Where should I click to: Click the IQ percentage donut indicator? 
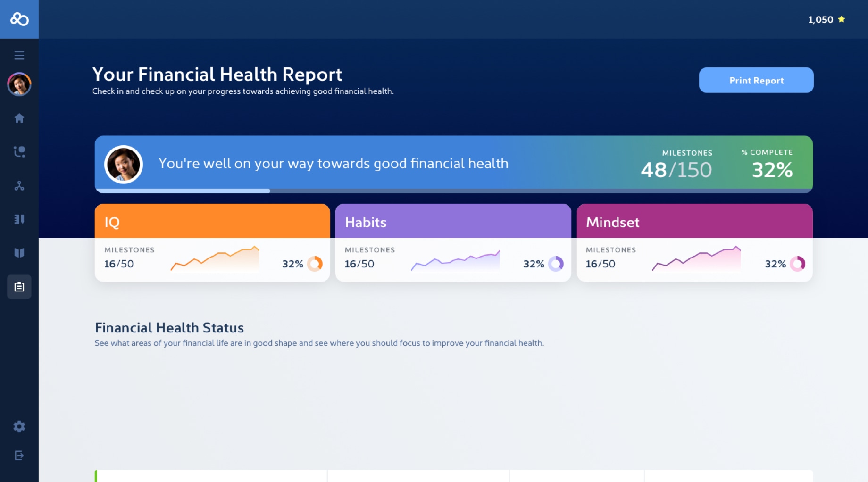point(315,264)
